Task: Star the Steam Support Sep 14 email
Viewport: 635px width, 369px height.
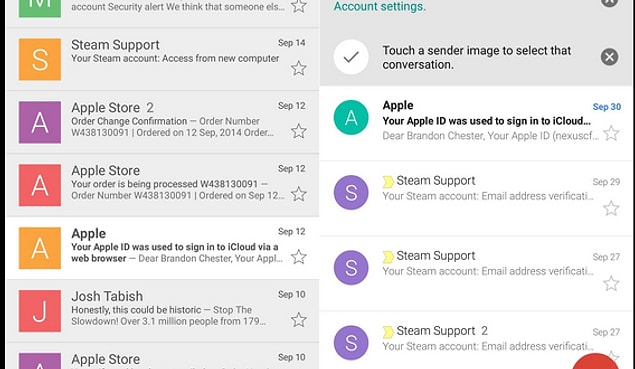Action: (x=298, y=68)
